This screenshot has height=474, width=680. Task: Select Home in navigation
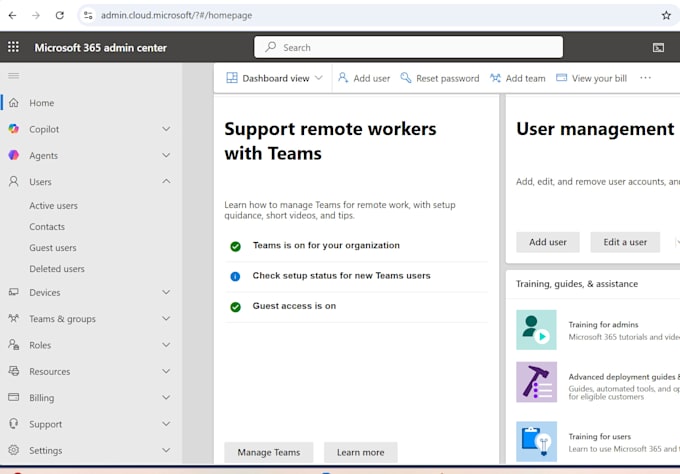42,103
